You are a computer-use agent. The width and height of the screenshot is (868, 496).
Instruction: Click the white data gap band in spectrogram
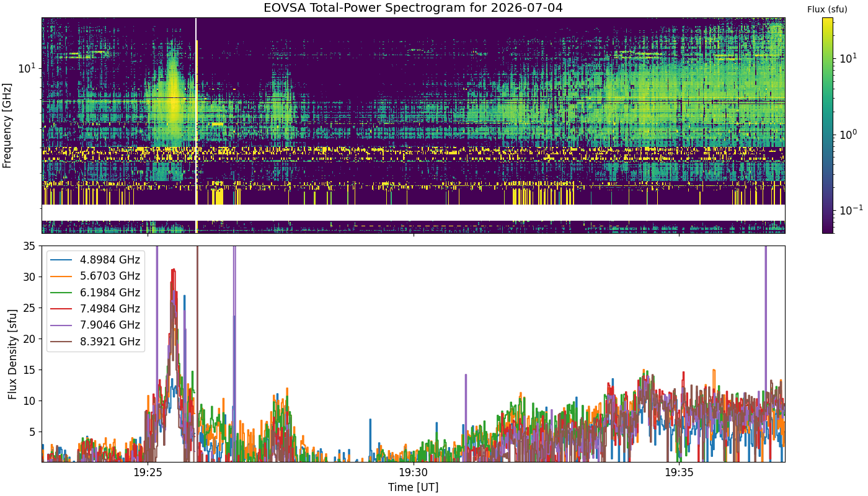[x=413, y=213]
